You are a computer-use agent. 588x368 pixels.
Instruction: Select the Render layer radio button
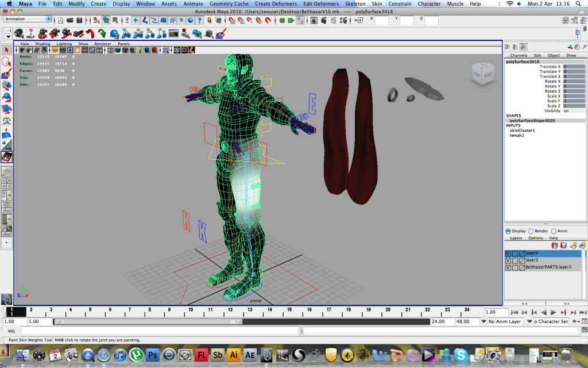pos(531,231)
